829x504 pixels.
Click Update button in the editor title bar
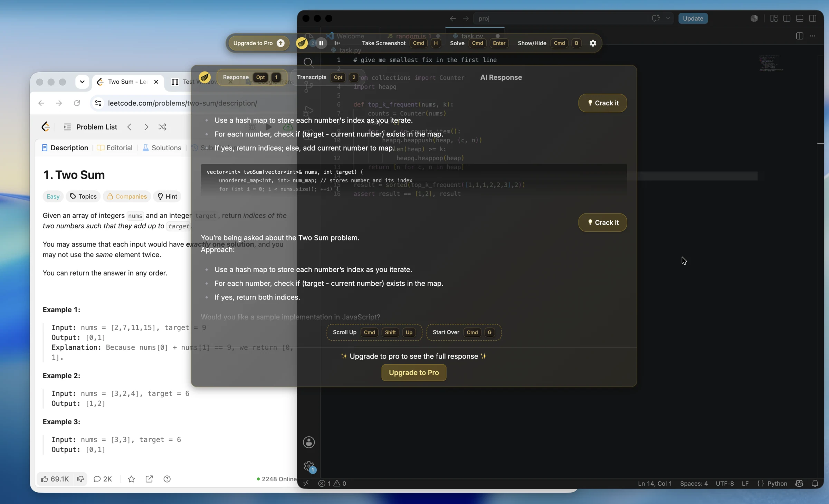[x=693, y=18]
